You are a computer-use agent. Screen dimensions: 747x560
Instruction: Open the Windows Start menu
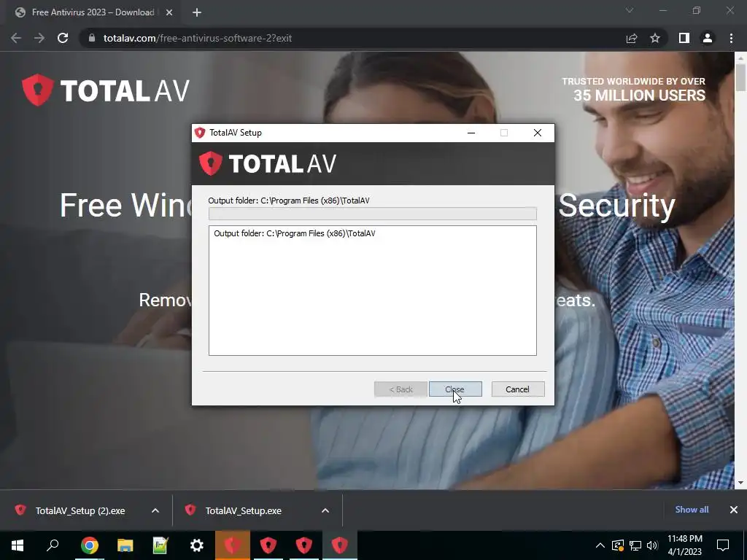pyautogui.click(x=18, y=545)
